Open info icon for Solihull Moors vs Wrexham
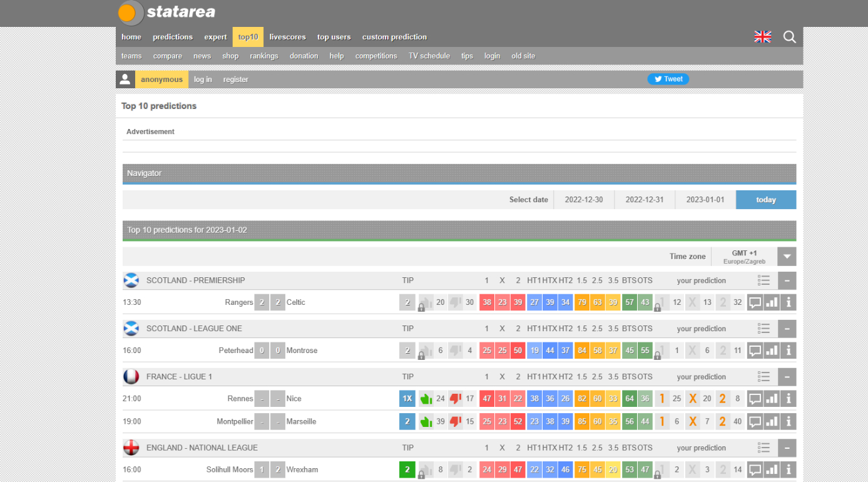 point(789,469)
